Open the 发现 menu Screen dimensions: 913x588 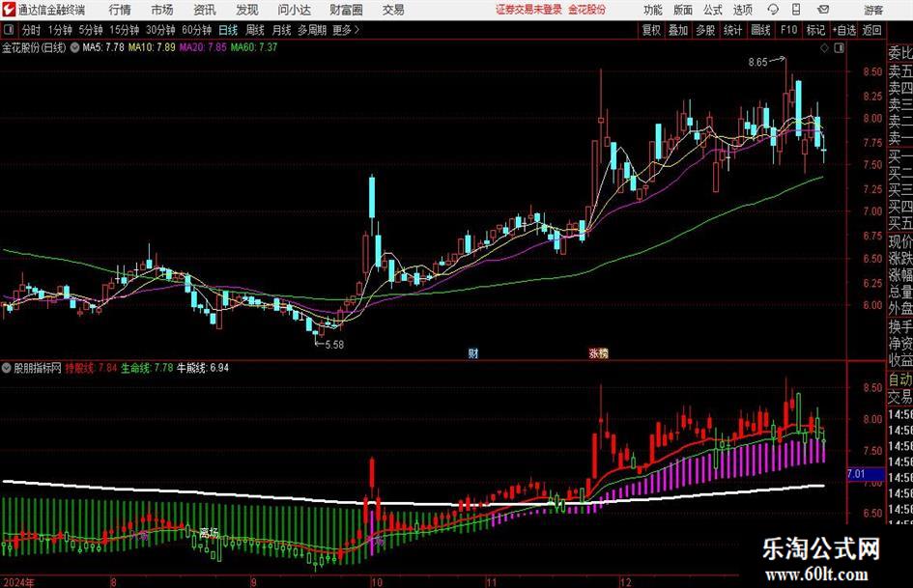point(247,10)
